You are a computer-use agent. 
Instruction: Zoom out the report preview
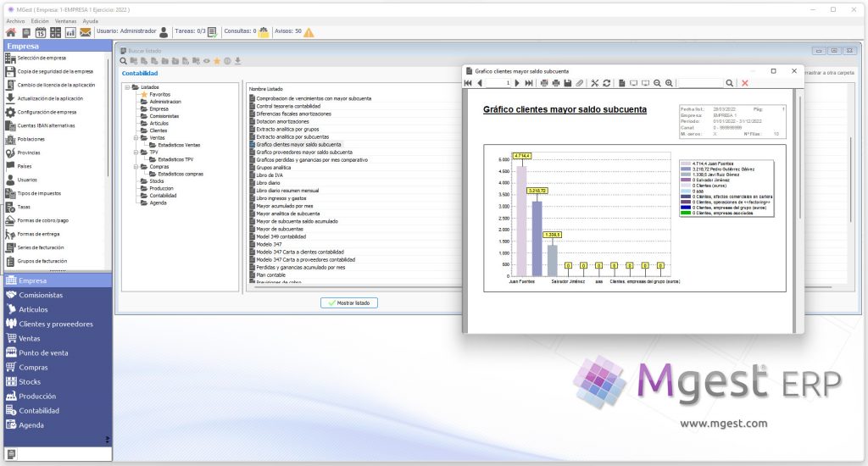(x=657, y=83)
